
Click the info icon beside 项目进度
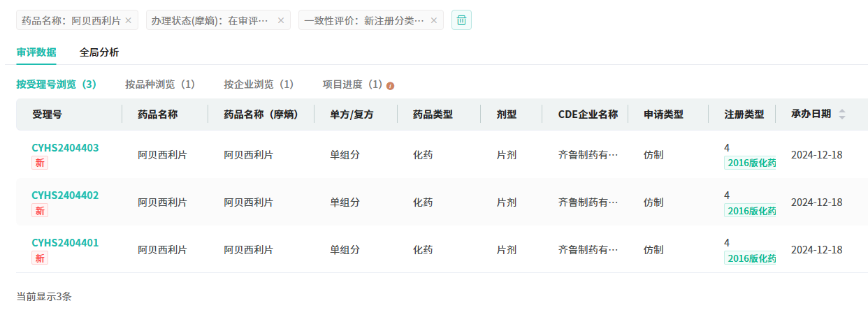[391, 86]
